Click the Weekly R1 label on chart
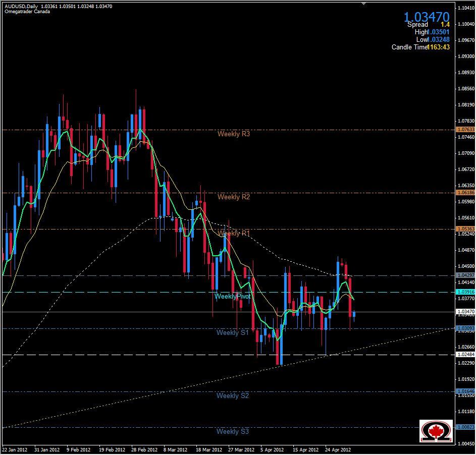Screen dimensions: 476x455 234,233
